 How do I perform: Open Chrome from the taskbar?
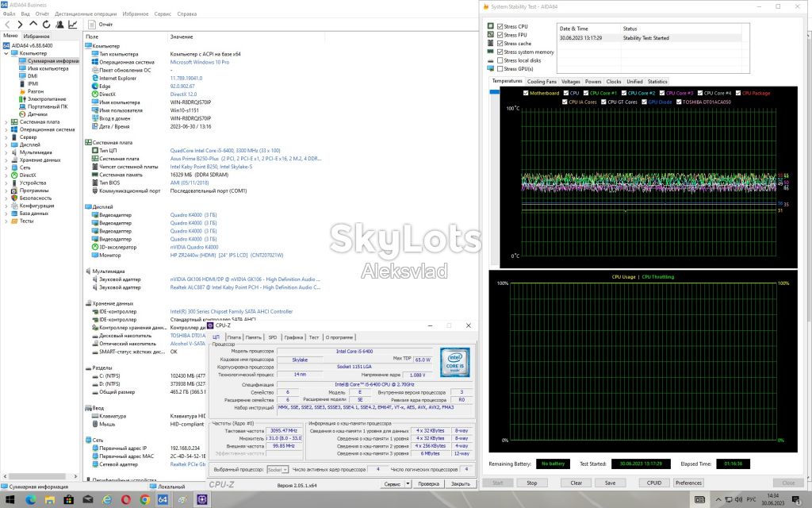(145, 500)
